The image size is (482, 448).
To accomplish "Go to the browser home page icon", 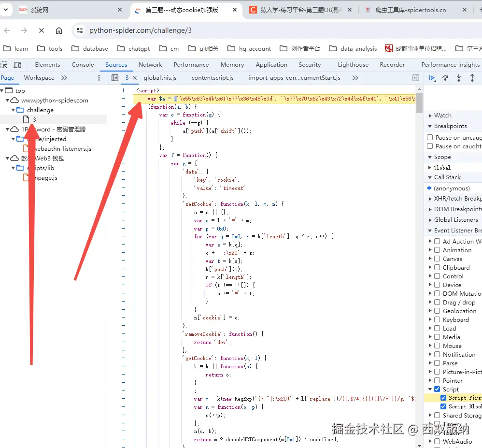I will coord(59,30).
